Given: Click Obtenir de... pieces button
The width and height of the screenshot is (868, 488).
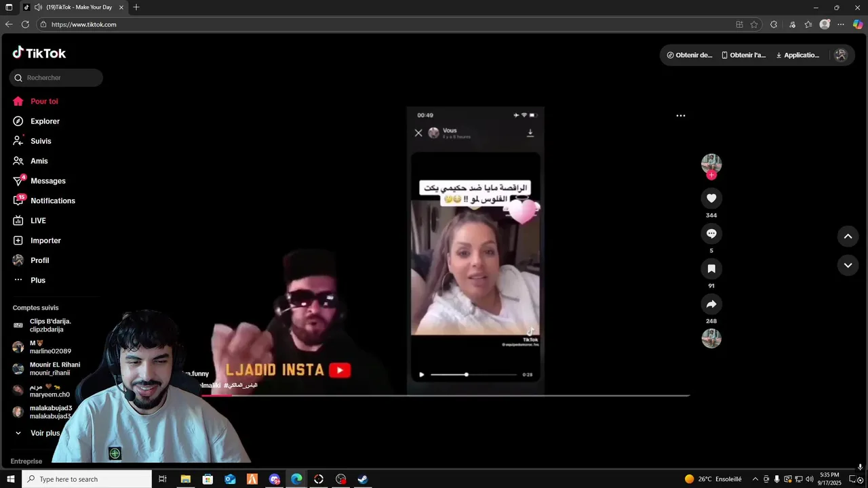Looking at the screenshot, I should pyautogui.click(x=690, y=56).
